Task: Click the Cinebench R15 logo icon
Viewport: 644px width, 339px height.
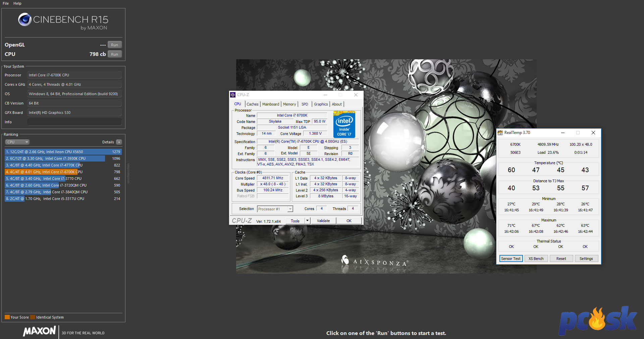Action: click(x=24, y=19)
